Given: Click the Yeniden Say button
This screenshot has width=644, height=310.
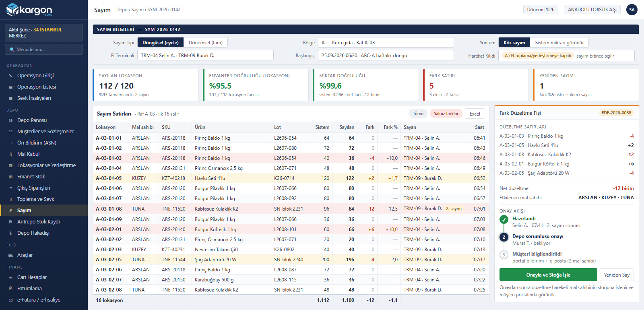Looking at the screenshot, I should (617, 275).
